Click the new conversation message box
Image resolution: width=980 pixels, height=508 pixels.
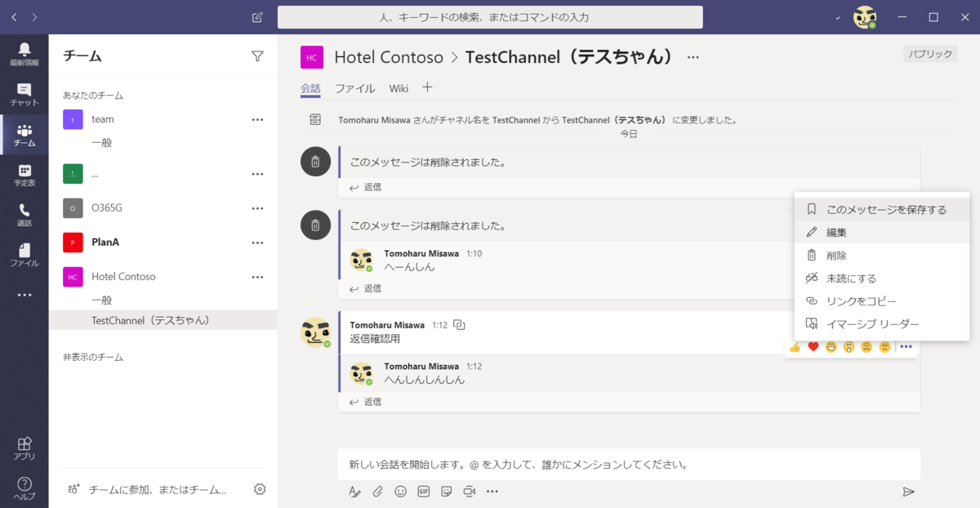tap(629, 464)
